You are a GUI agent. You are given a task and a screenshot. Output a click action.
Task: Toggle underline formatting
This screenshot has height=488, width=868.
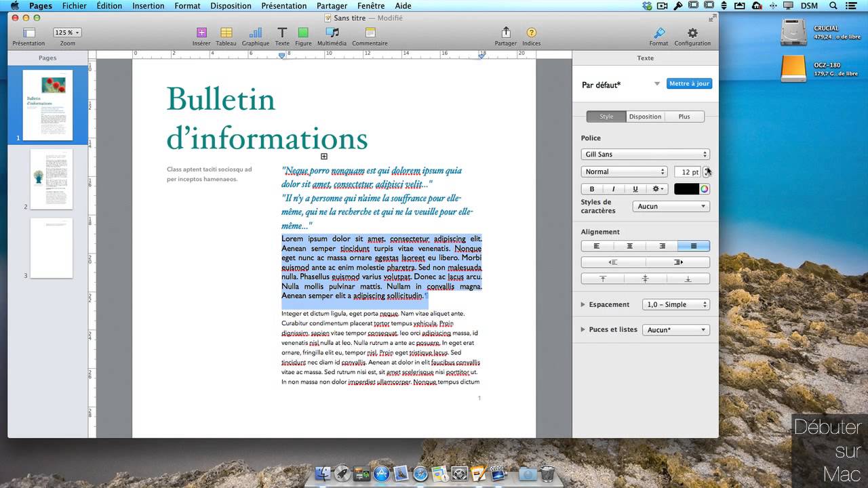pos(635,189)
